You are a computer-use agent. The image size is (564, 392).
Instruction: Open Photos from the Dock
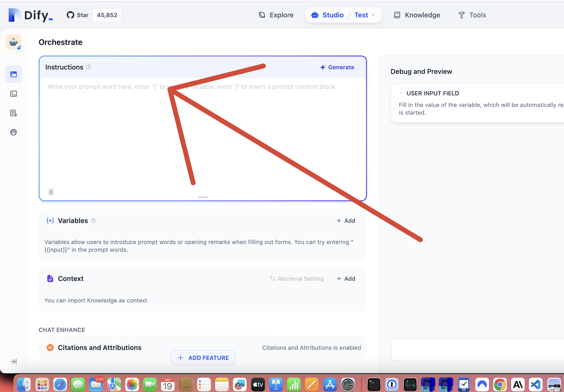132,384
